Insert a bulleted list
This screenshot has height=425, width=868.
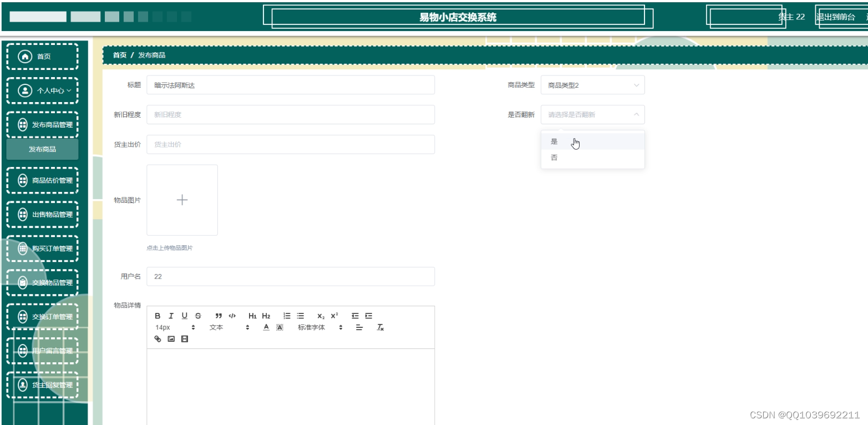tap(300, 316)
